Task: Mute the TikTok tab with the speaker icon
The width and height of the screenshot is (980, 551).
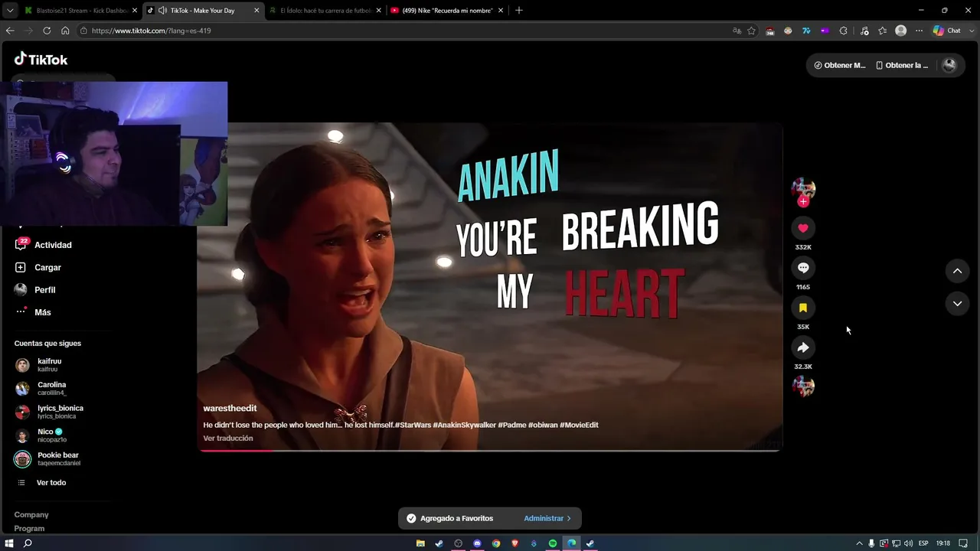Action: pos(162,11)
